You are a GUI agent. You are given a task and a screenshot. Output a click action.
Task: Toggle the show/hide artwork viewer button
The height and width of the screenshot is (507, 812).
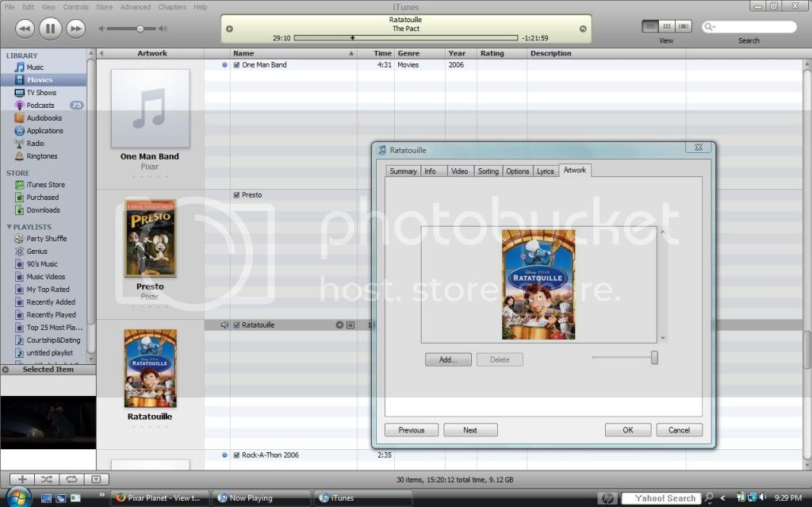(x=96, y=479)
